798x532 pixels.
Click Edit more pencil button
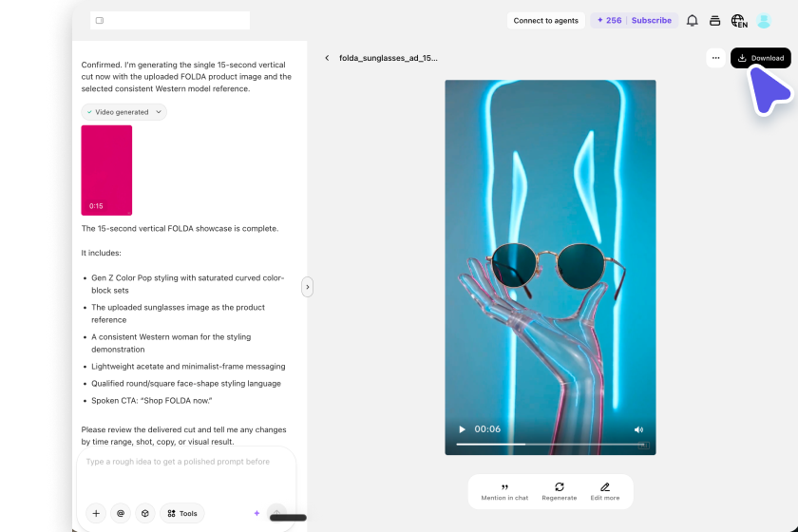coord(604,492)
